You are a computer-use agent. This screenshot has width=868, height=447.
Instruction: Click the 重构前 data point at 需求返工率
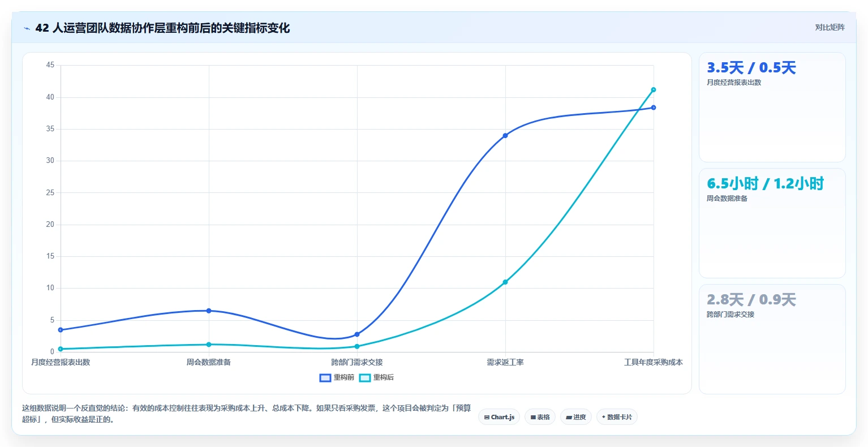[505, 135]
